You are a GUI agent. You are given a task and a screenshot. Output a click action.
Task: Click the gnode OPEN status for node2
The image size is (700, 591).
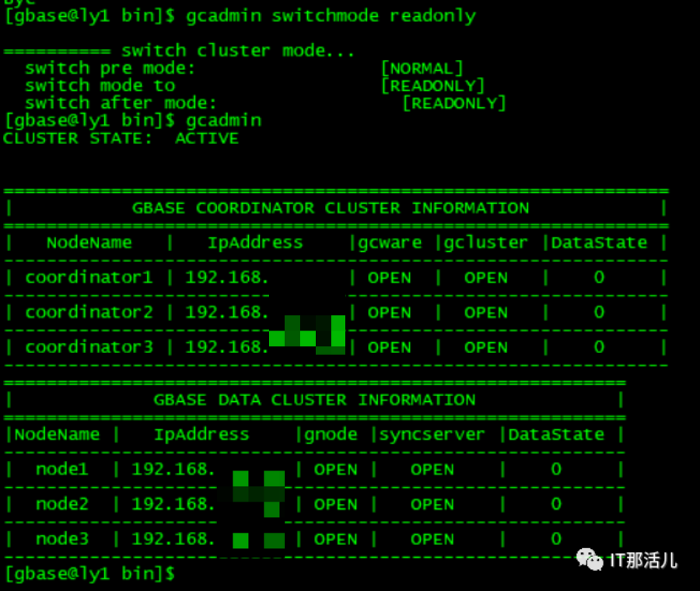pos(336,505)
